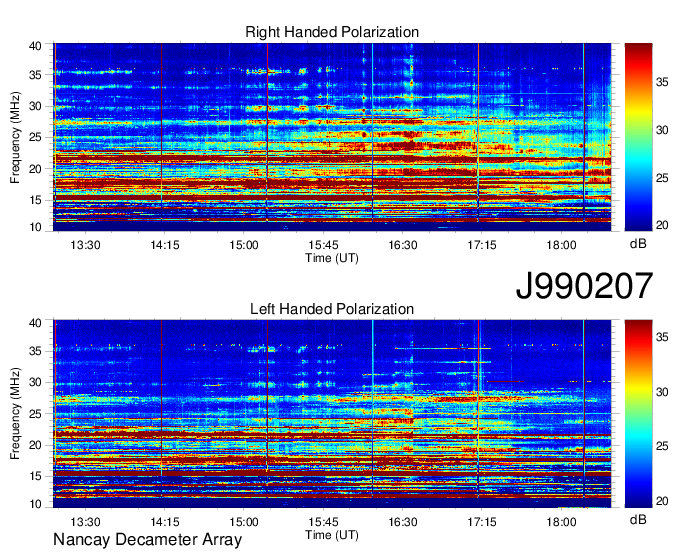Click the 30 value beside Right Handed color bar
Image resolution: width=680 pixels, height=552 pixels.
click(x=662, y=130)
